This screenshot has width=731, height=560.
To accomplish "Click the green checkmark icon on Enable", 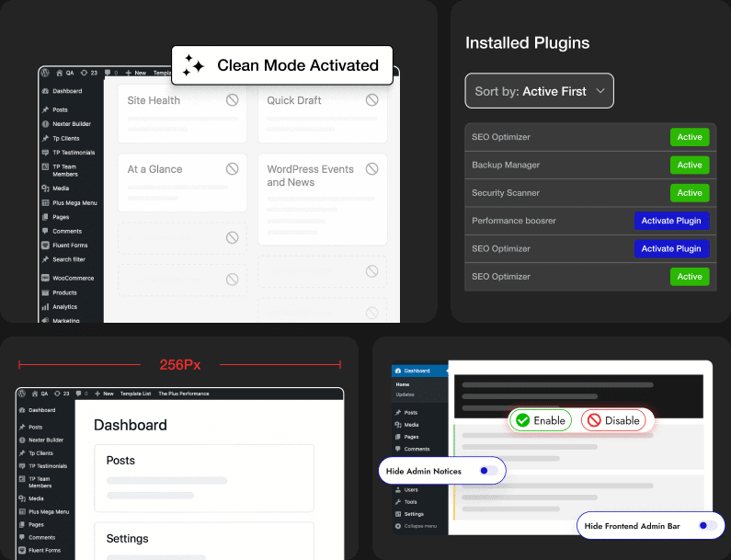I will (x=522, y=420).
